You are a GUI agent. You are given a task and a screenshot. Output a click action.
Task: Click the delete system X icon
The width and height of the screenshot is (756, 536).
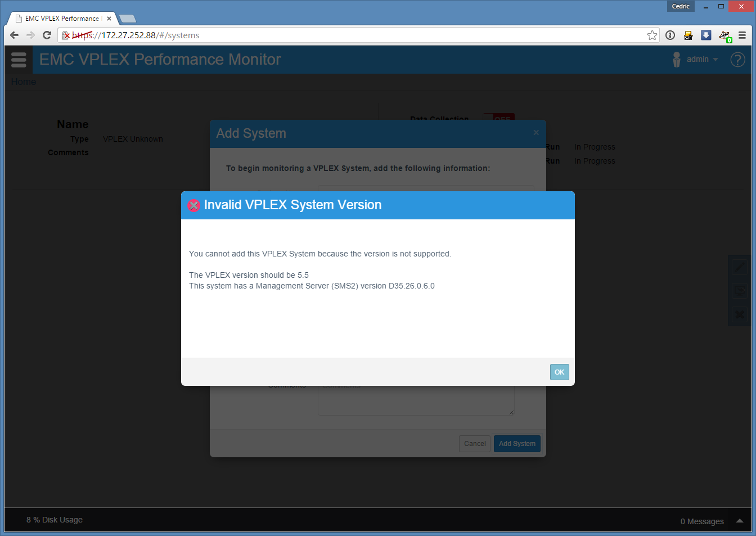[x=739, y=314]
